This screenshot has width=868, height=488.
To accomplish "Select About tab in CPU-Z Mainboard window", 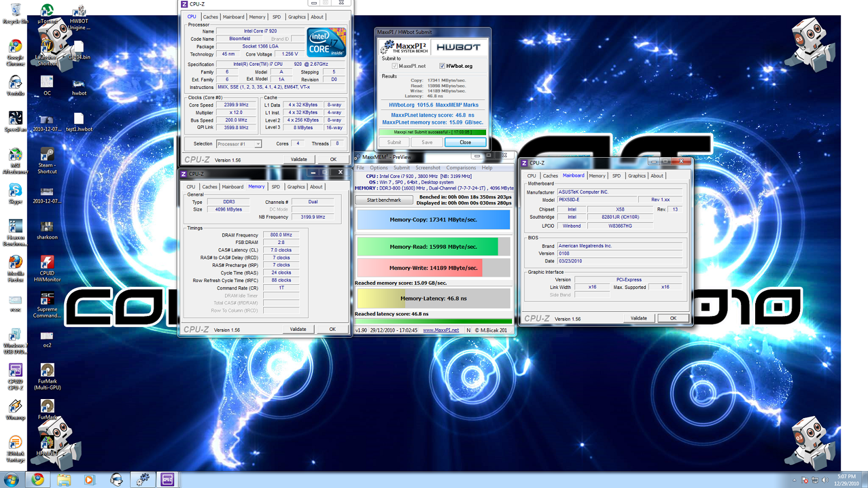I will point(657,176).
